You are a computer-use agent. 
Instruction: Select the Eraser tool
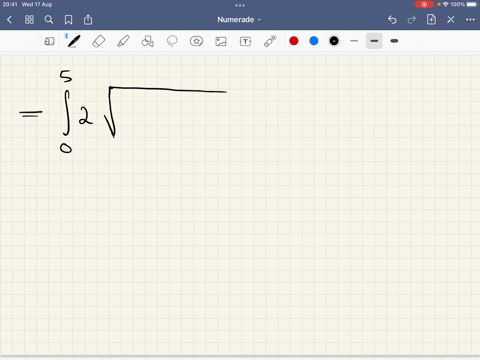coord(99,41)
